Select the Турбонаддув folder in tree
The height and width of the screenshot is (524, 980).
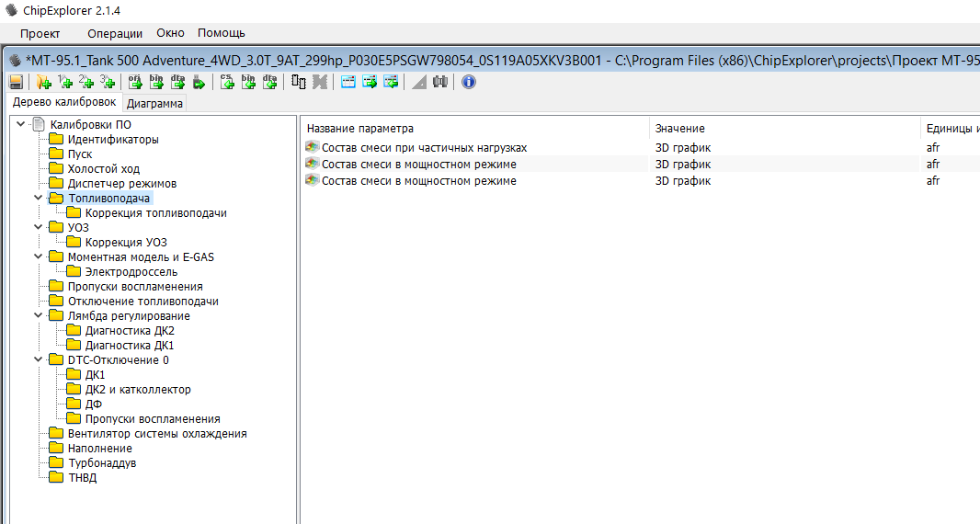101,463
